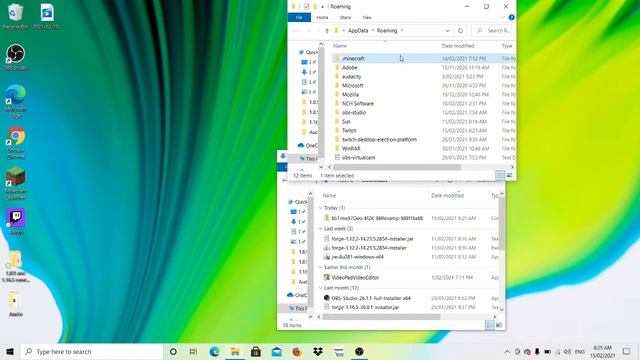Open Explorer help in Roaming window

coord(511,18)
